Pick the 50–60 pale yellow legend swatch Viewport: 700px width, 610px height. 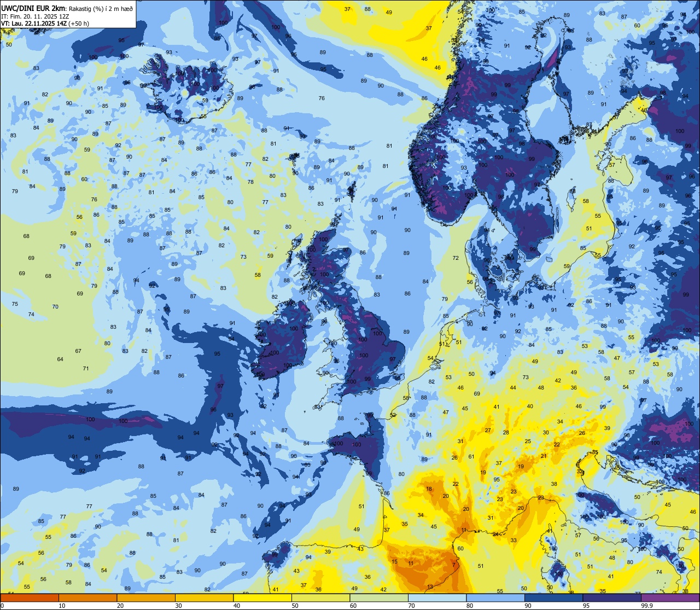[x=320, y=597]
